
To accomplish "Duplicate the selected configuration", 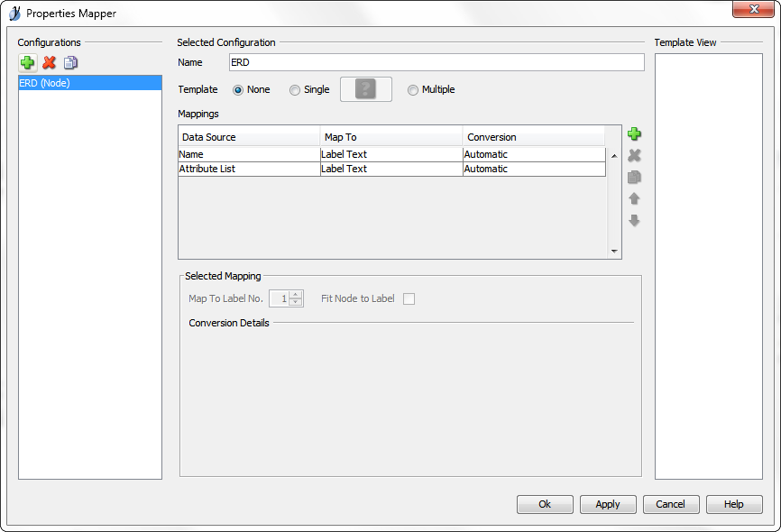I will click(x=70, y=62).
